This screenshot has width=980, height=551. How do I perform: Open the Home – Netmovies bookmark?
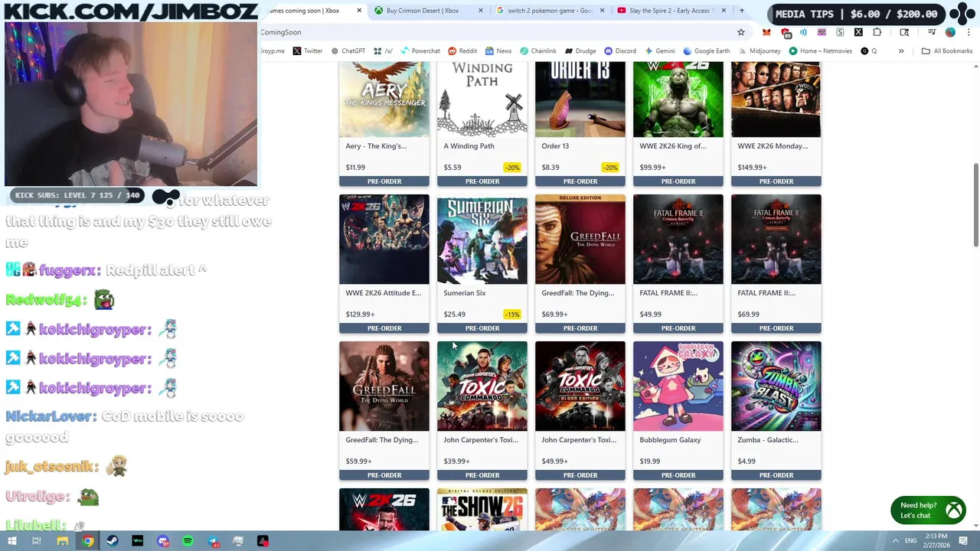coord(820,51)
